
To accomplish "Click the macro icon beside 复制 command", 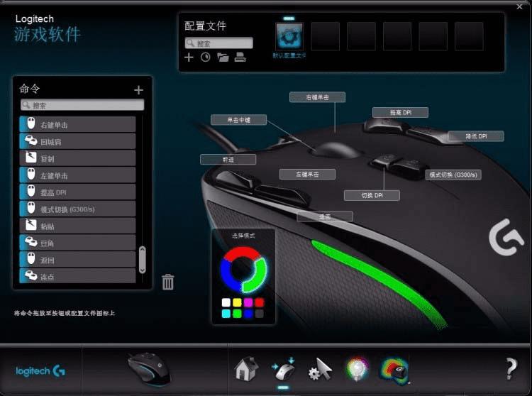I will [x=31, y=158].
